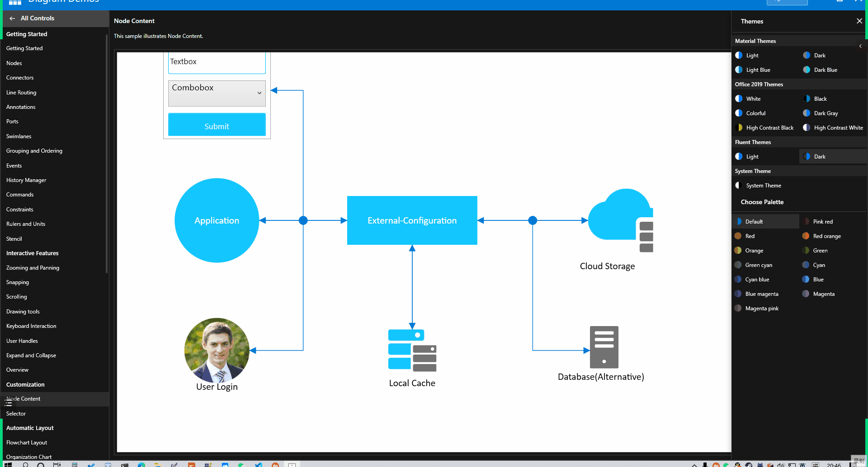Close the Themes panel
The width and height of the screenshot is (868, 467).
[x=859, y=21]
